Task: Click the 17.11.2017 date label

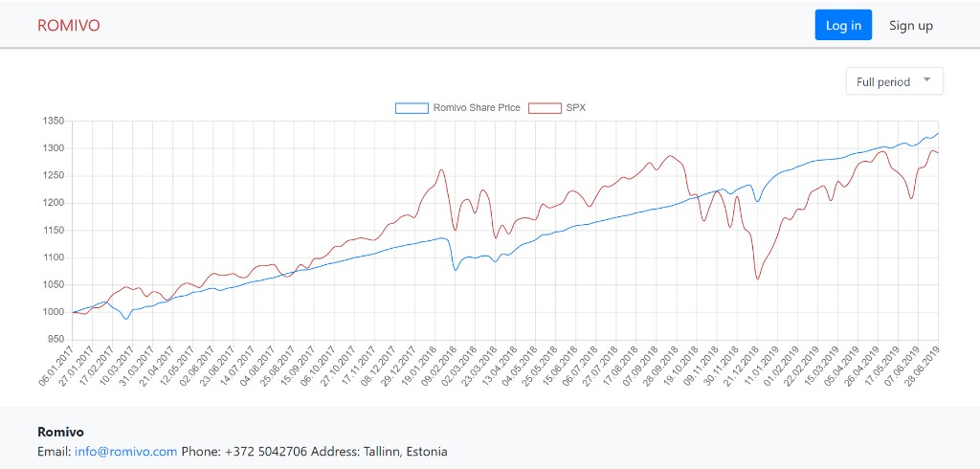Action: click(x=359, y=367)
